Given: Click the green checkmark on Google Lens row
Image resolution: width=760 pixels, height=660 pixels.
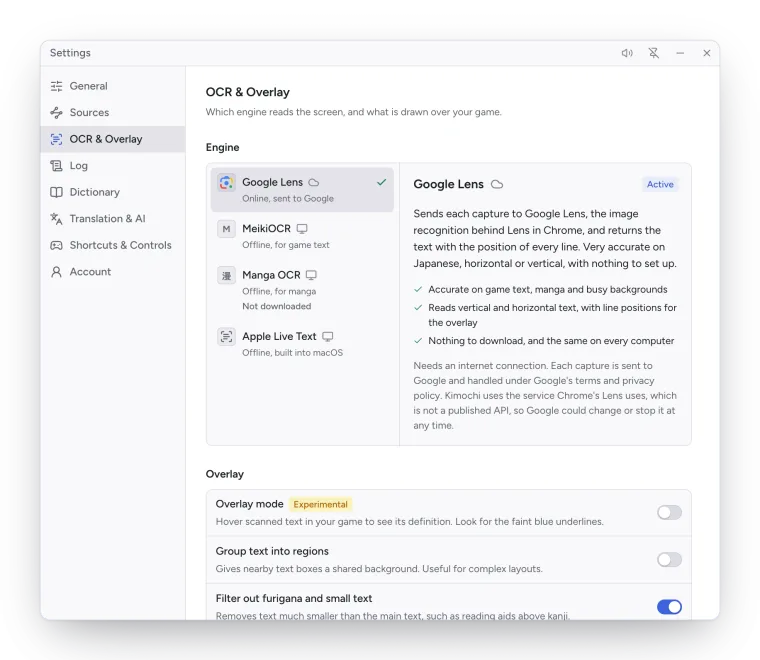Looking at the screenshot, I should [x=381, y=182].
